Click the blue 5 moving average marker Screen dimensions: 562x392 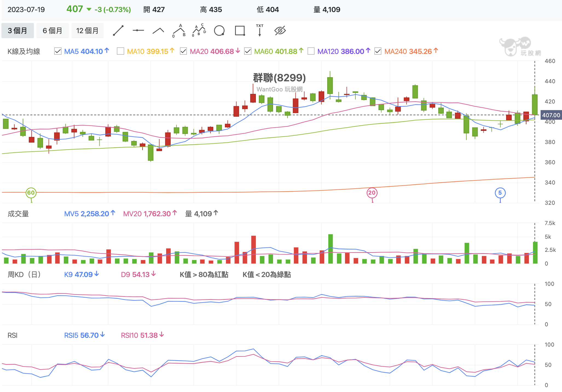(x=500, y=193)
